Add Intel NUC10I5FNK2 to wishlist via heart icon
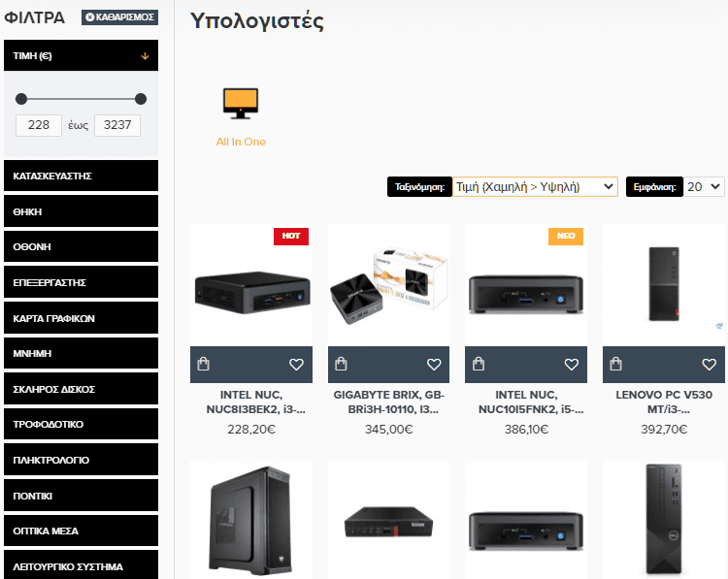728x579 pixels. pyautogui.click(x=571, y=365)
